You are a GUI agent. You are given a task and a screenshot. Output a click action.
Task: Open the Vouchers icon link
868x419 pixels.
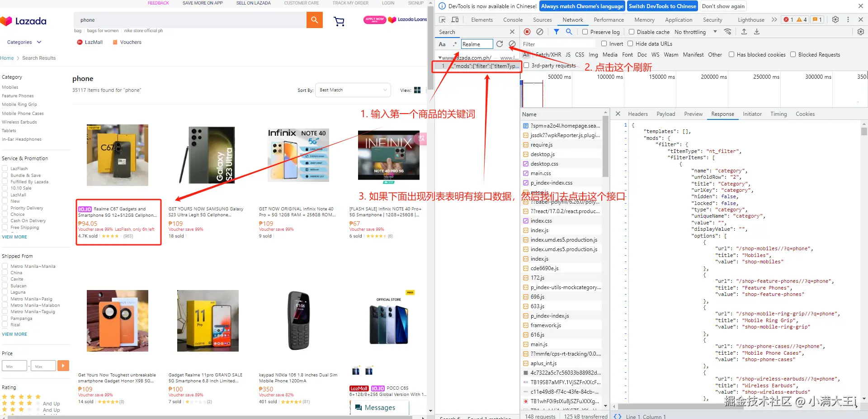pyautogui.click(x=127, y=42)
